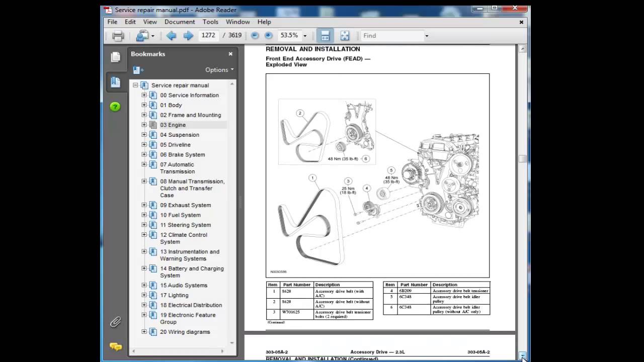Click the zoom percentage field showing 53.5%
Viewport: 644px width, 362px height.
tap(289, 36)
